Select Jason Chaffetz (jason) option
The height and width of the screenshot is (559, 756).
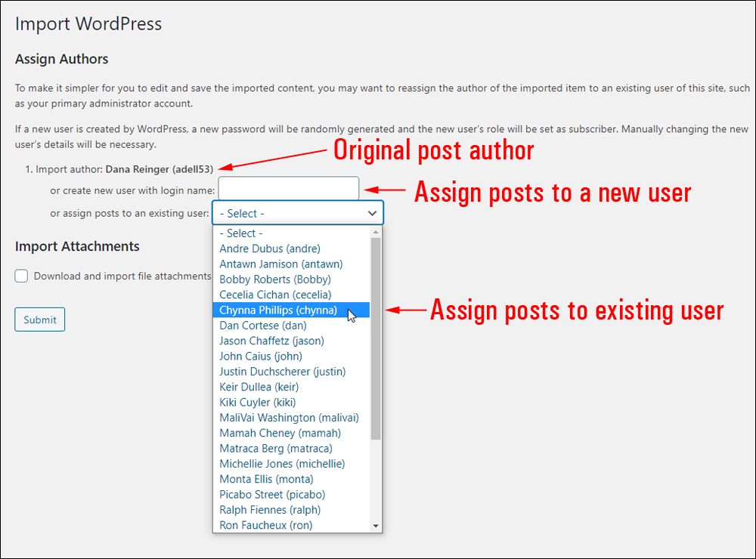pyautogui.click(x=291, y=341)
